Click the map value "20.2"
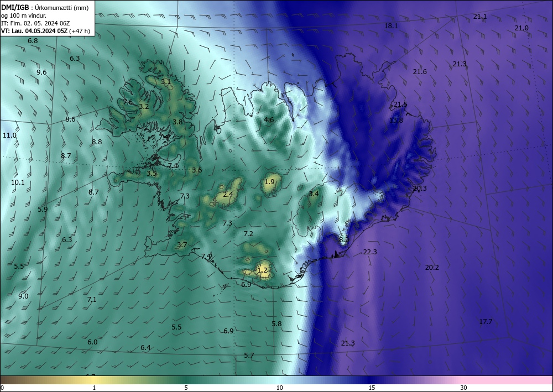Screen dimensions: 553x392 point(432,268)
